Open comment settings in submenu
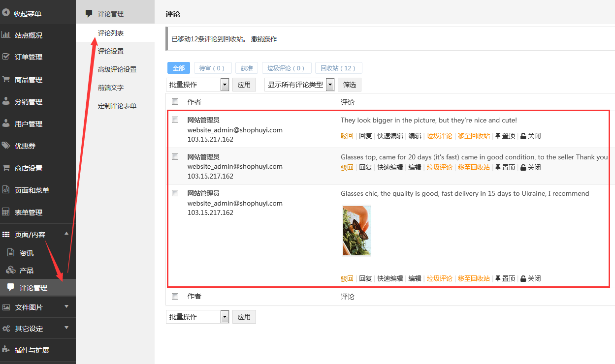Screen dimensions: 615x364 [111, 51]
